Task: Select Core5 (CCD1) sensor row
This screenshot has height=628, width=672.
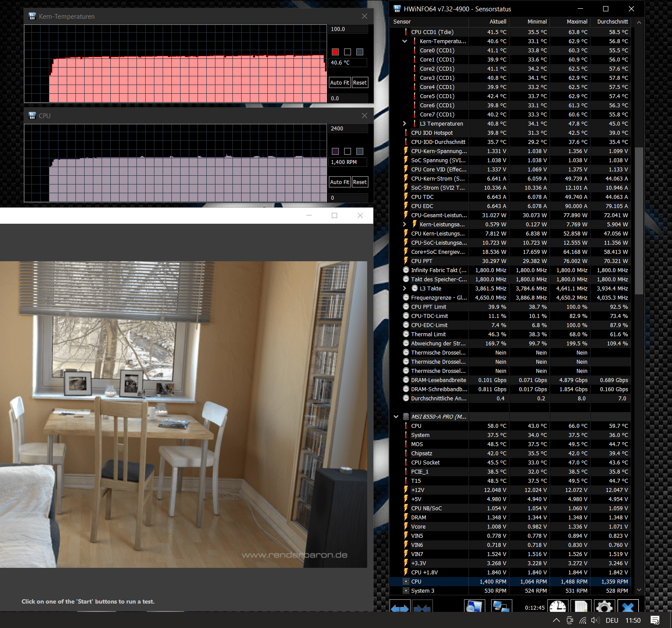Action: (510, 96)
